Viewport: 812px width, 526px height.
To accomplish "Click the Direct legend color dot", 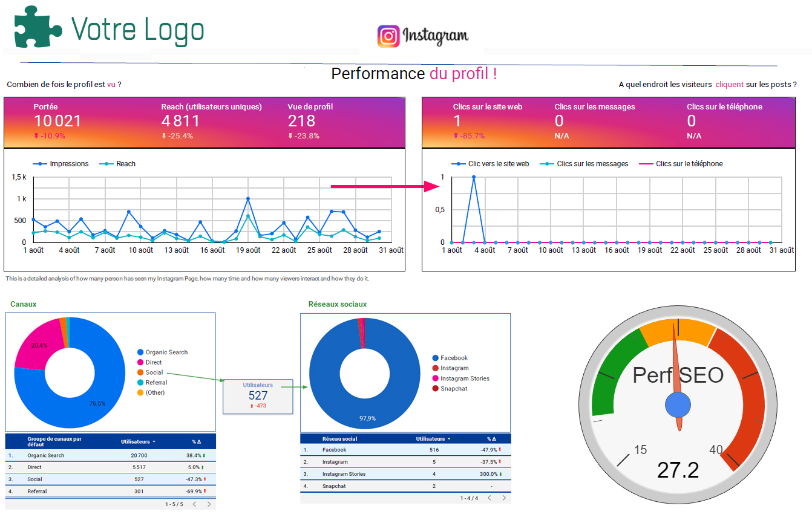I will click(140, 362).
